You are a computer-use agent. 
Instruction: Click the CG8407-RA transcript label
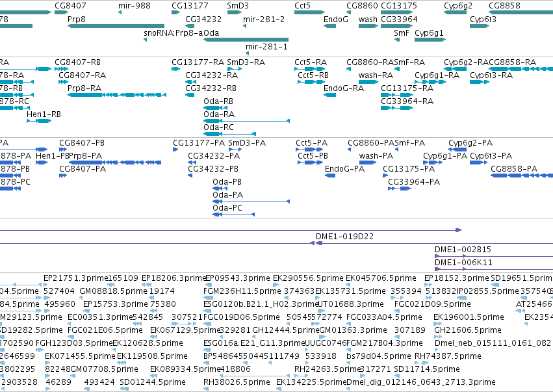click(x=82, y=75)
